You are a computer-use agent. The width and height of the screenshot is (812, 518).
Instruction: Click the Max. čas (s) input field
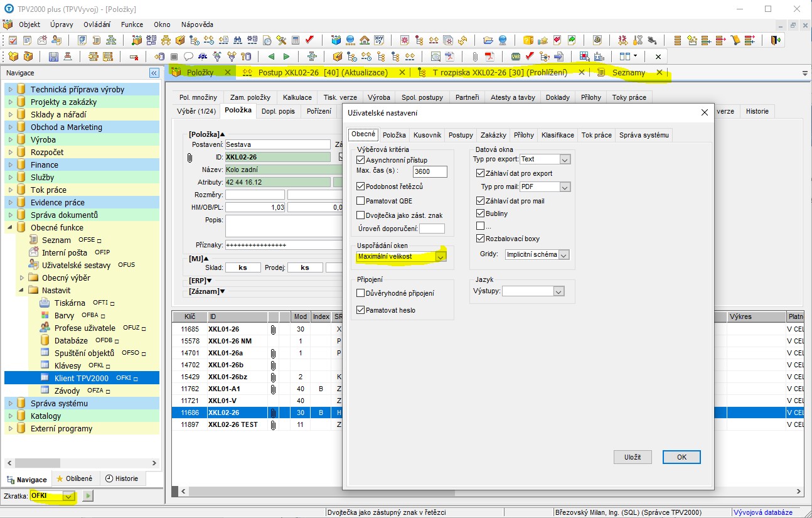pyautogui.click(x=430, y=171)
